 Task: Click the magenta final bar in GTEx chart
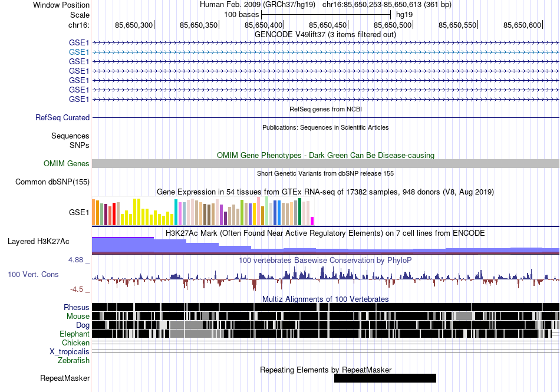[x=312, y=221]
